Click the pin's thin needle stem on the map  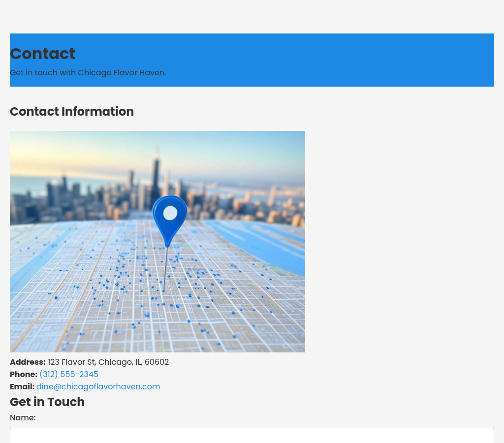click(165, 271)
